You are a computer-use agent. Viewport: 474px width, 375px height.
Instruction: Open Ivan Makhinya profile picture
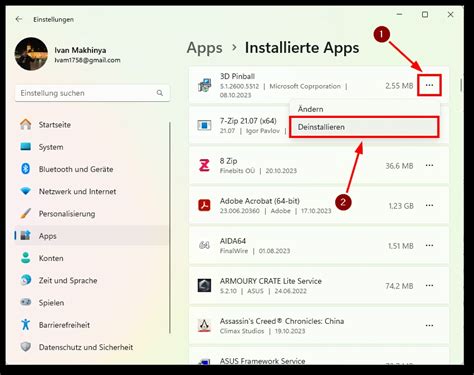tap(31, 54)
